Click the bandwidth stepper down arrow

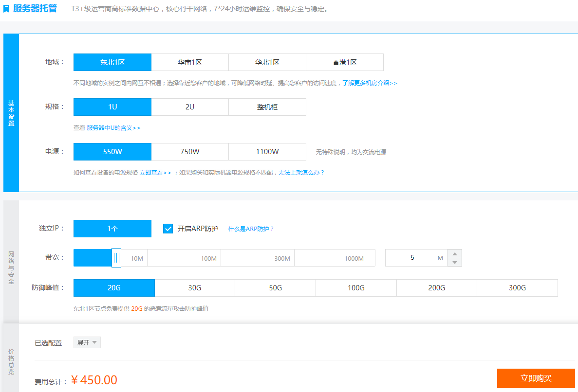point(454,262)
